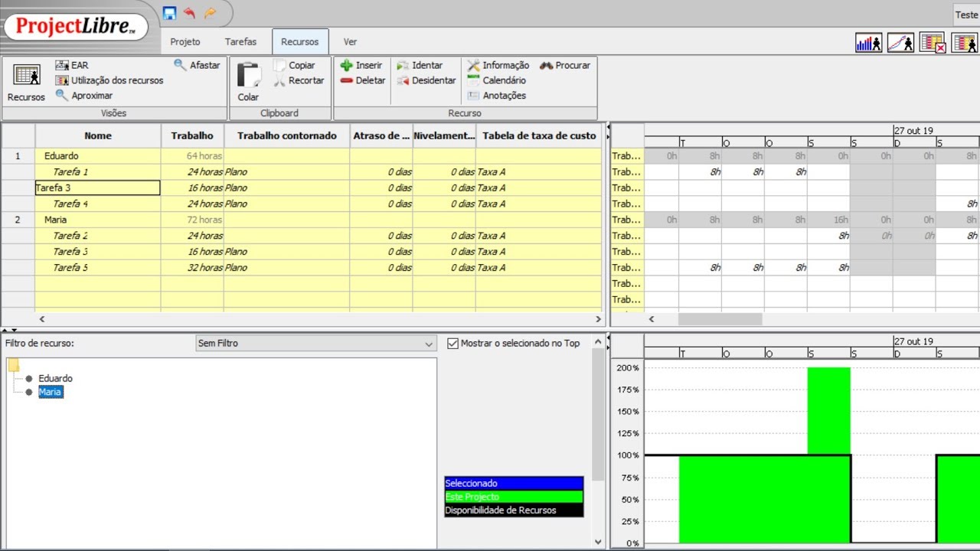Open the Filtro de recurso dropdown

point(315,344)
